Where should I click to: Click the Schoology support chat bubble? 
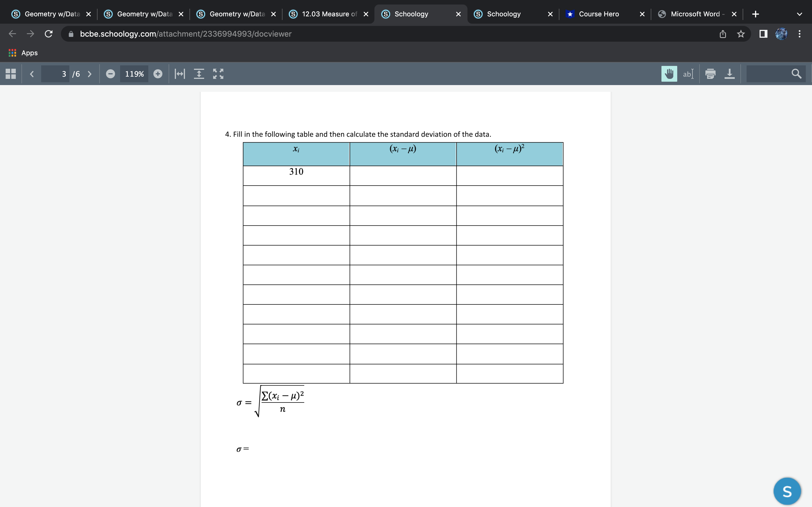click(787, 491)
